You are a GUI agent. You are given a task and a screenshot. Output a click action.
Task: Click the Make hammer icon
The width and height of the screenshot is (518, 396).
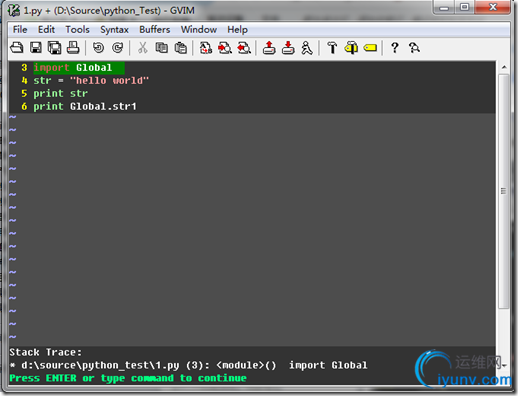coord(332,48)
